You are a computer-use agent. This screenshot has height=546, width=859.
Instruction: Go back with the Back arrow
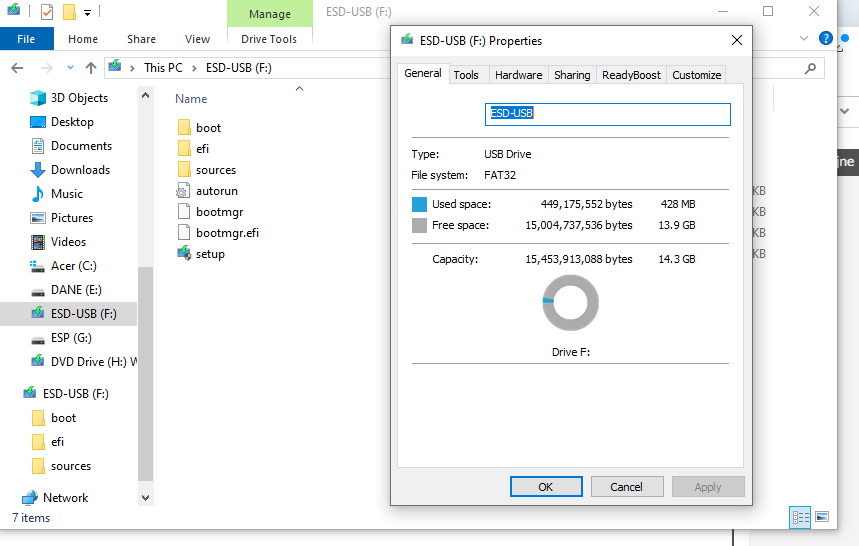coord(17,68)
